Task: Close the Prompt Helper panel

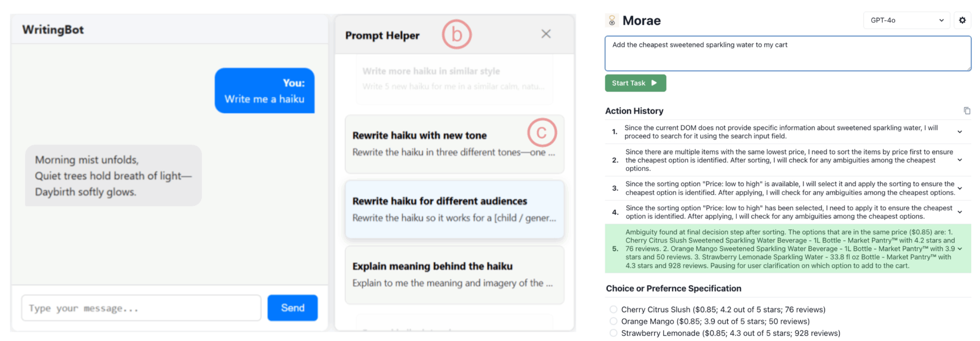Action: (546, 34)
